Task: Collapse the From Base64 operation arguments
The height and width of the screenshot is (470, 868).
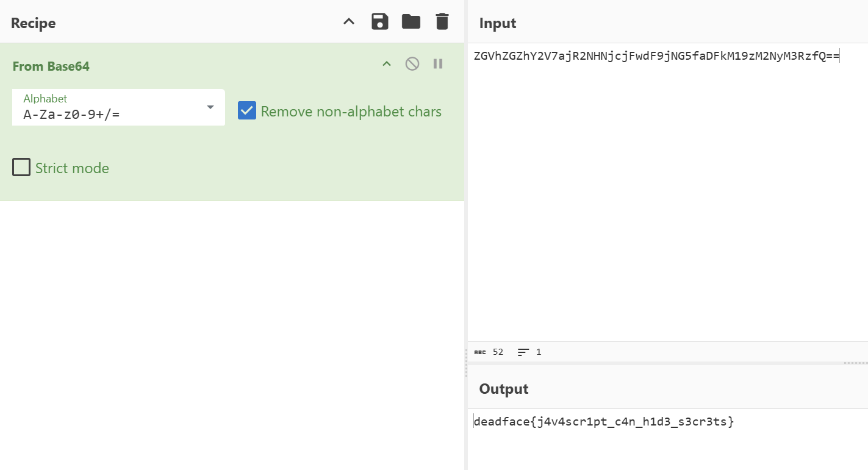Action: (x=387, y=64)
